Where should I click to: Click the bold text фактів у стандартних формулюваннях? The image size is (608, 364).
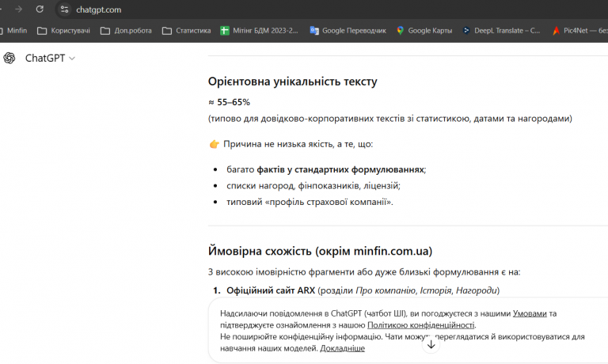tap(340, 169)
